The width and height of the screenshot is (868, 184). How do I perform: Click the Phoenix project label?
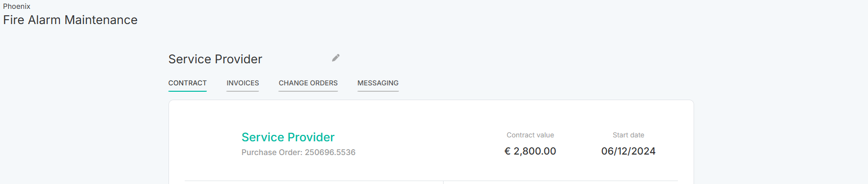(x=17, y=6)
